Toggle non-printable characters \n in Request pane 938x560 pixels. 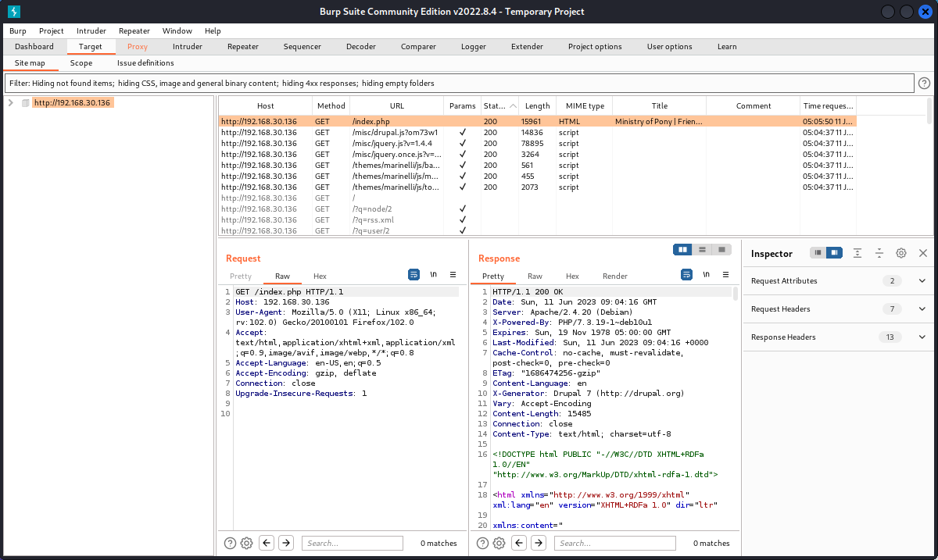coord(433,275)
